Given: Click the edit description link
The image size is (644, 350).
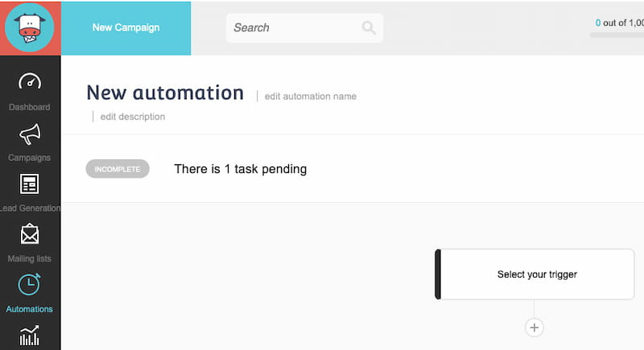Looking at the screenshot, I should [132, 117].
